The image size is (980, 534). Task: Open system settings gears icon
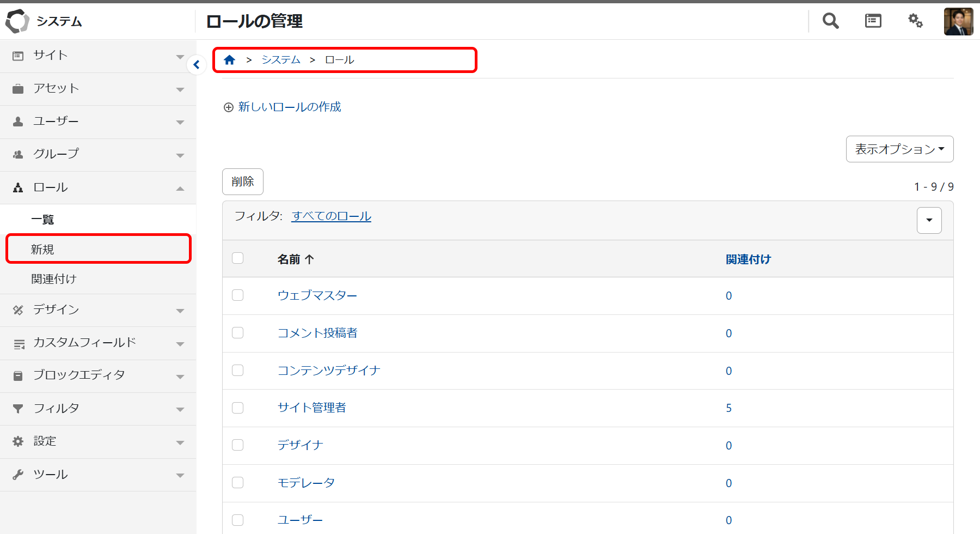(915, 21)
